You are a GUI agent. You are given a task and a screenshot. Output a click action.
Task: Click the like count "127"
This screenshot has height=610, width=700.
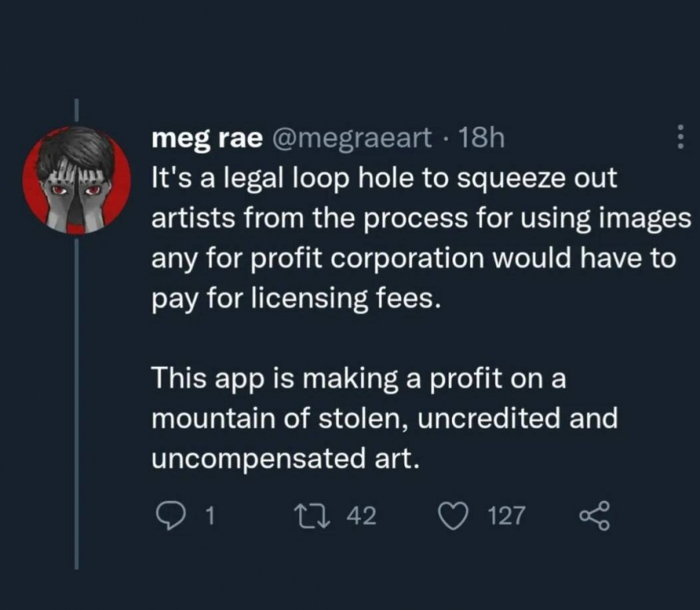click(x=506, y=515)
